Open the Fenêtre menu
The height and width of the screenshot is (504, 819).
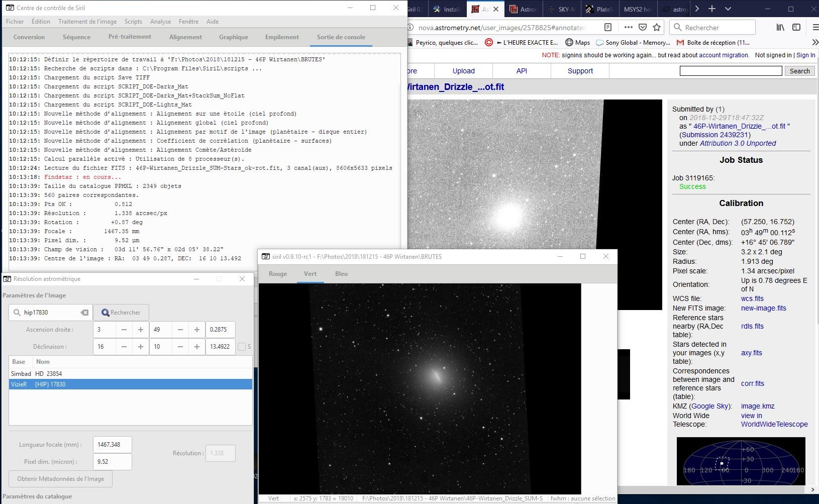(188, 22)
